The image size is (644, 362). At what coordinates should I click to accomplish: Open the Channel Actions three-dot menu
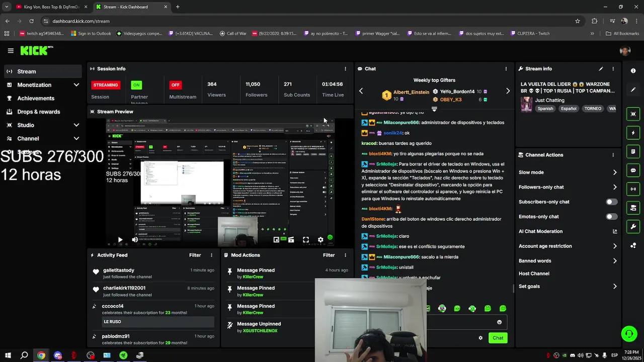(x=613, y=155)
